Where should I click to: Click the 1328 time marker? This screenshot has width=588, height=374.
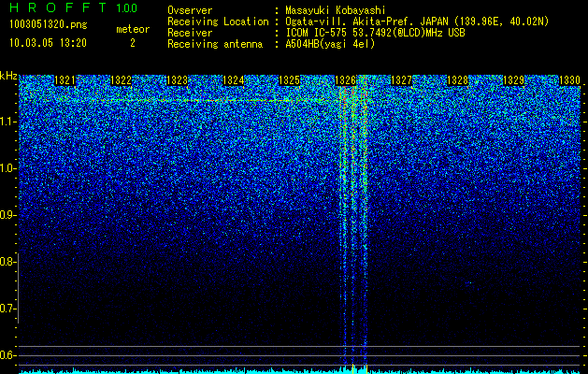click(458, 80)
